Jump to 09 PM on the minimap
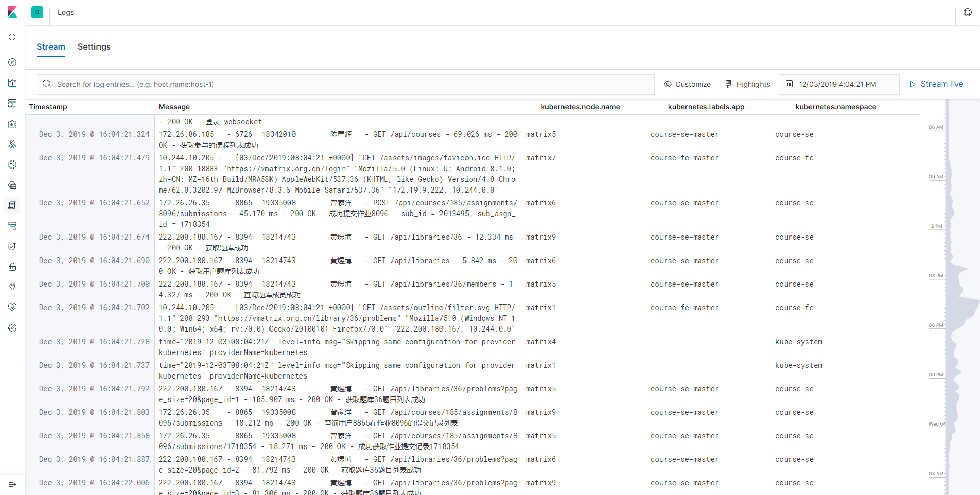 pyautogui.click(x=936, y=375)
